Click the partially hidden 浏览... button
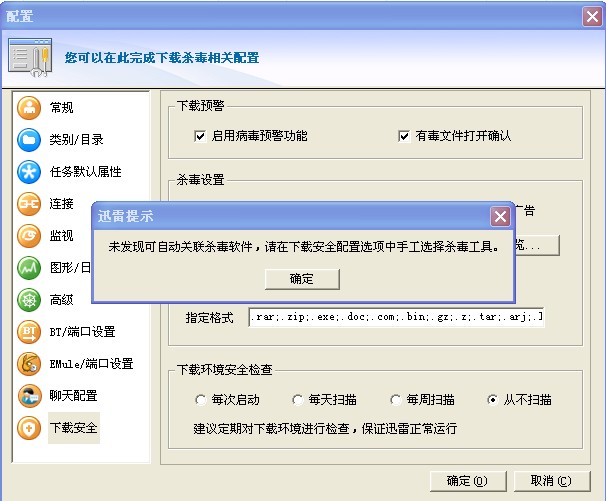Screen dimensions: 606x501 537,245
